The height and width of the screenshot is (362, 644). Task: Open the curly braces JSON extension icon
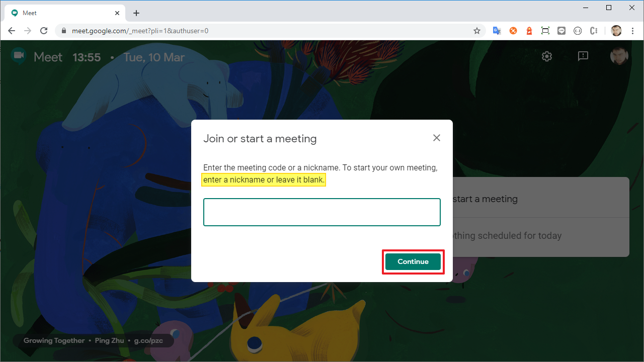(x=578, y=31)
